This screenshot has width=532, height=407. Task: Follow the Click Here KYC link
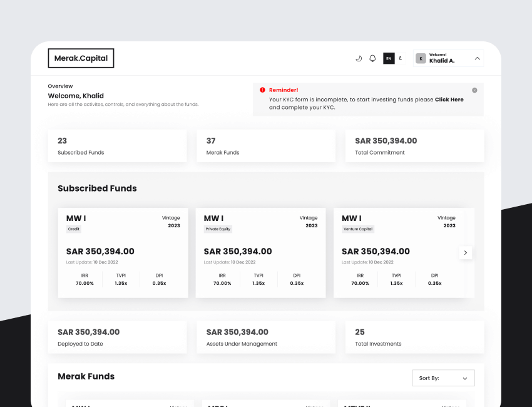point(449,100)
